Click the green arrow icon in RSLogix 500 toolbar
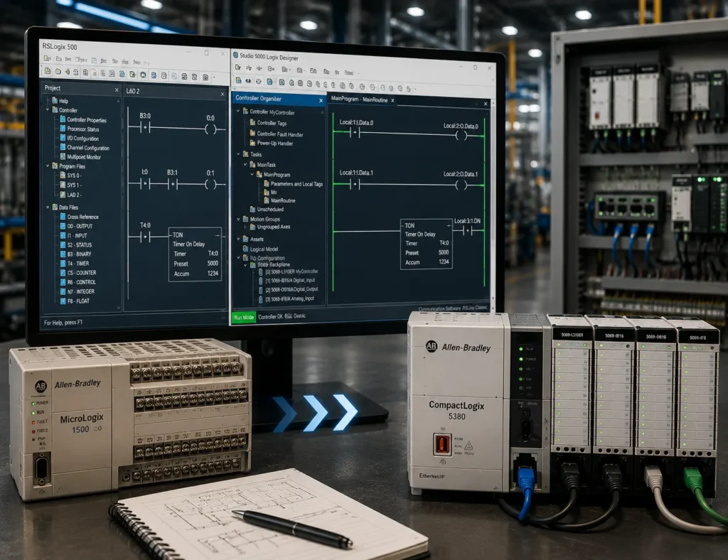Screen dimensions: 728x560 (x=68, y=72)
